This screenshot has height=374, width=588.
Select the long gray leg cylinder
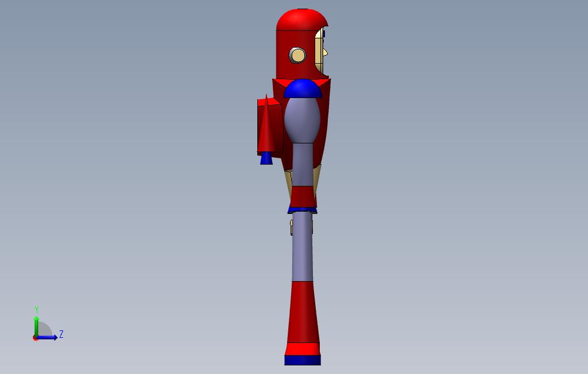click(x=302, y=247)
